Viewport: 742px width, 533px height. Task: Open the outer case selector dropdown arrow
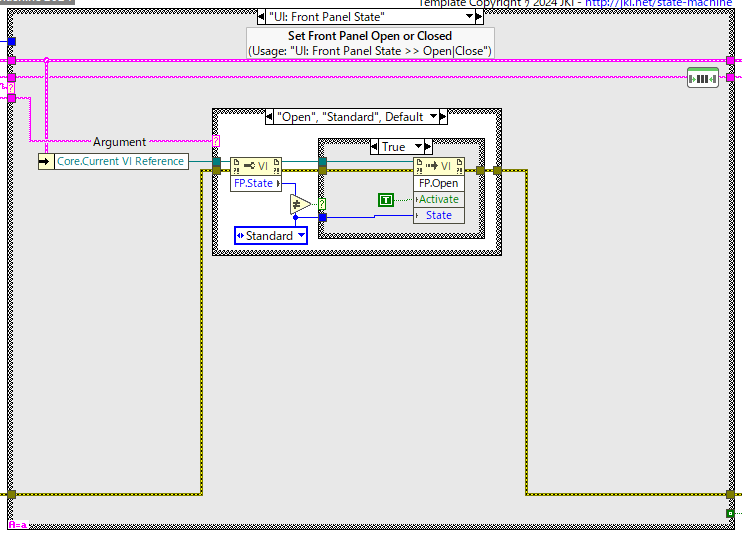tap(469, 17)
